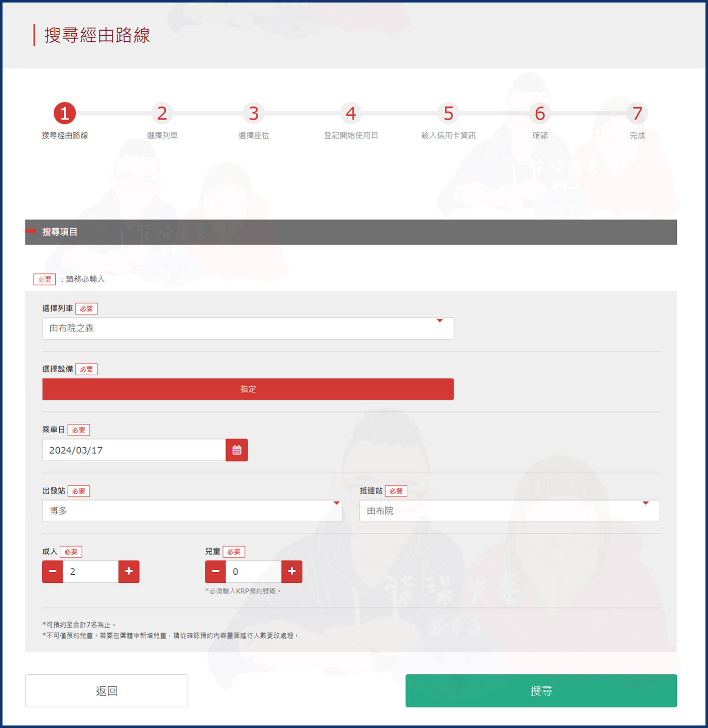708x728 pixels.
Task: Click the minus icon to reduce adults
Action: 52,571
